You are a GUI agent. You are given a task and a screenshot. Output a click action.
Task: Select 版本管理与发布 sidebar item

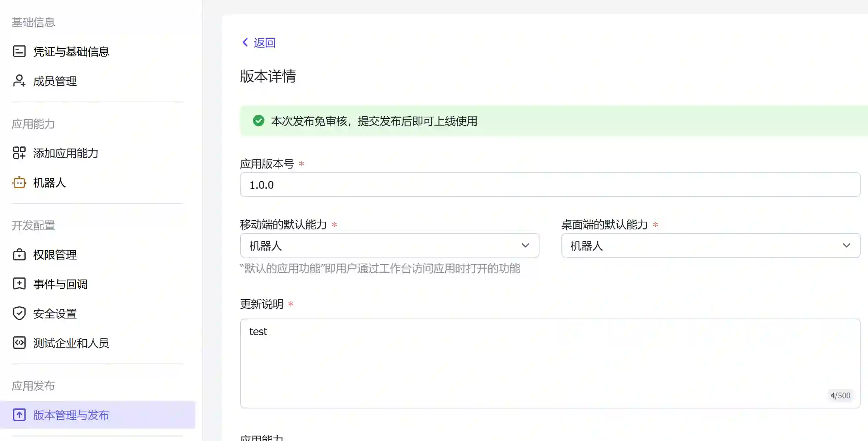71,415
